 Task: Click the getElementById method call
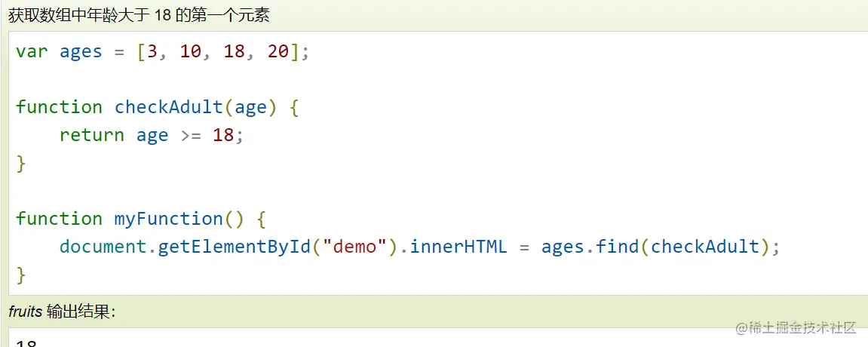[x=234, y=247]
